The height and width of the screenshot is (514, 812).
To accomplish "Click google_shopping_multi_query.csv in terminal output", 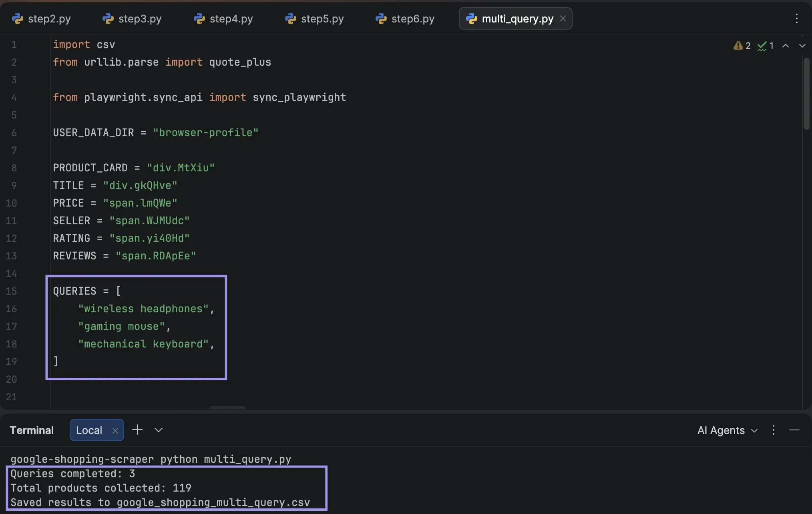I will [213, 502].
